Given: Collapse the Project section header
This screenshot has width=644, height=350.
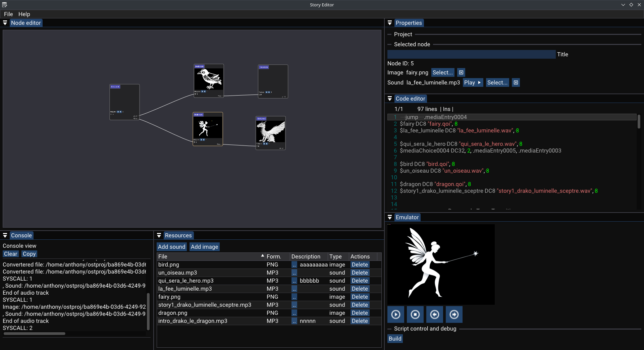Looking at the screenshot, I should 403,34.
